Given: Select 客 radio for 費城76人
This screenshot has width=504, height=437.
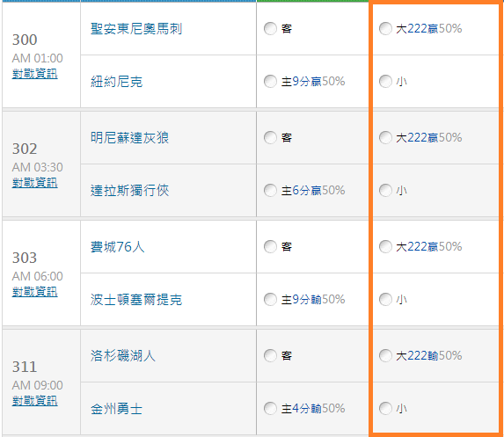Looking at the screenshot, I should 270,247.
